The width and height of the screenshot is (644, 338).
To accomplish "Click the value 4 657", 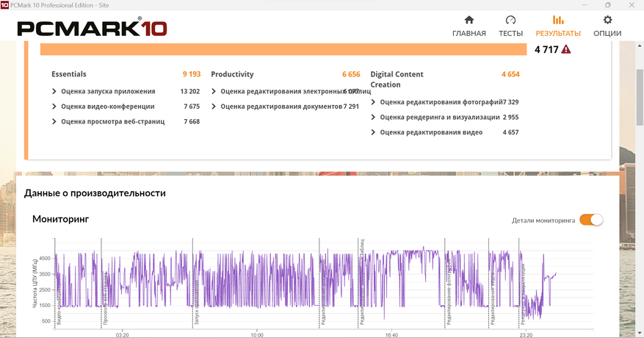I will click(x=510, y=132).
